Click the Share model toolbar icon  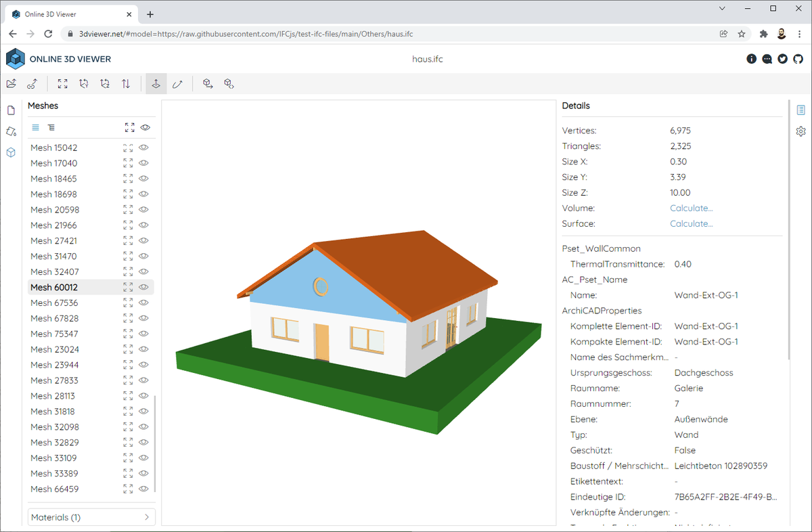(x=229, y=84)
